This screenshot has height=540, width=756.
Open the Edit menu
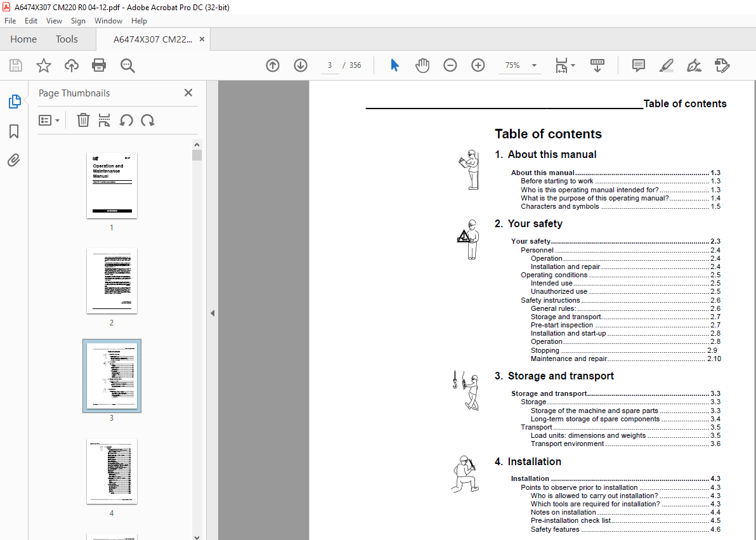click(31, 21)
